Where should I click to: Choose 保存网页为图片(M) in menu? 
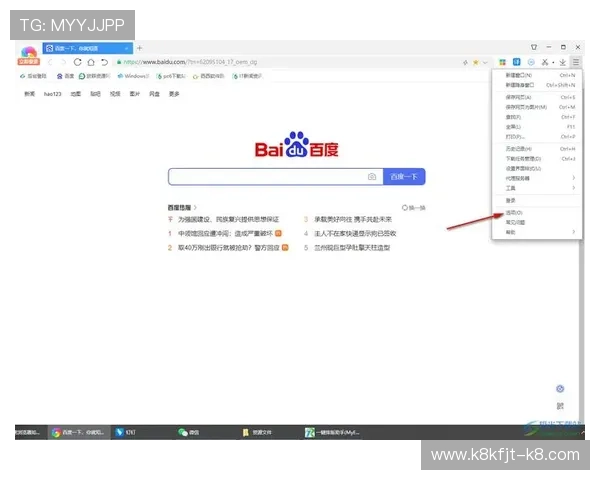point(538,107)
